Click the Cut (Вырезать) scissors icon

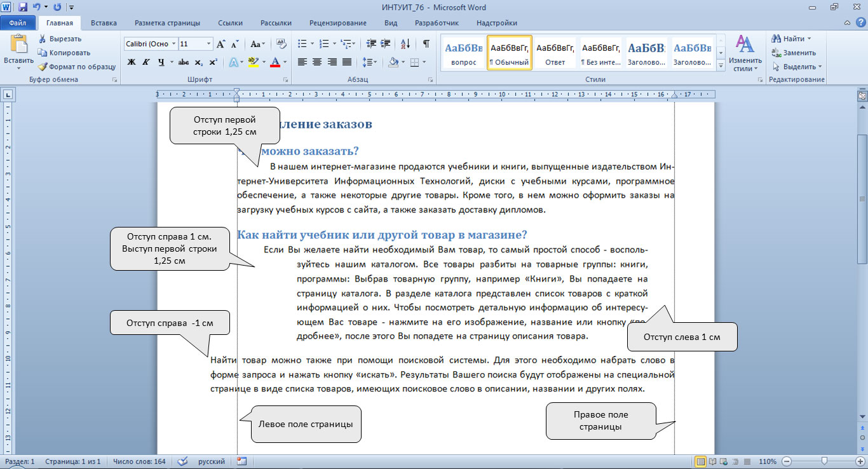[43, 39]
